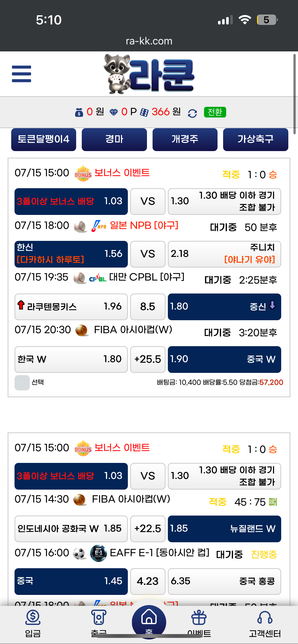The width and height of the screenshot is (298, 644).
Task: Switch to the 경마 tab
Action: (x=114, y=139)
